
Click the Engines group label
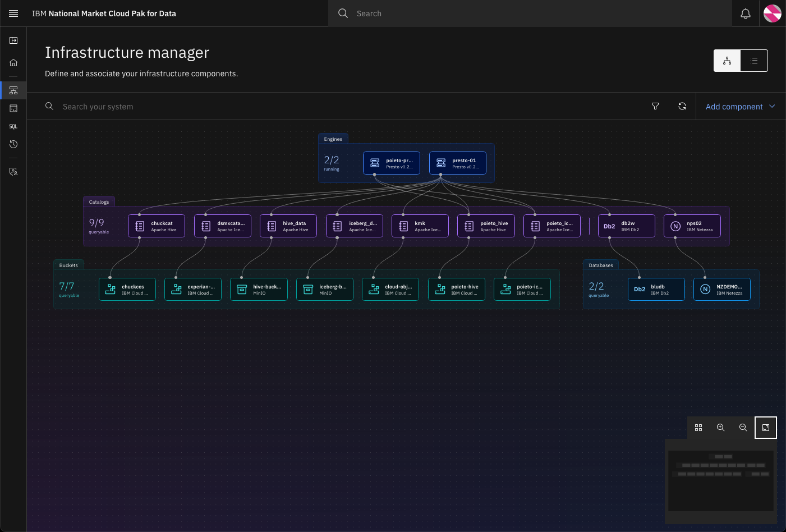pos(333,139)
